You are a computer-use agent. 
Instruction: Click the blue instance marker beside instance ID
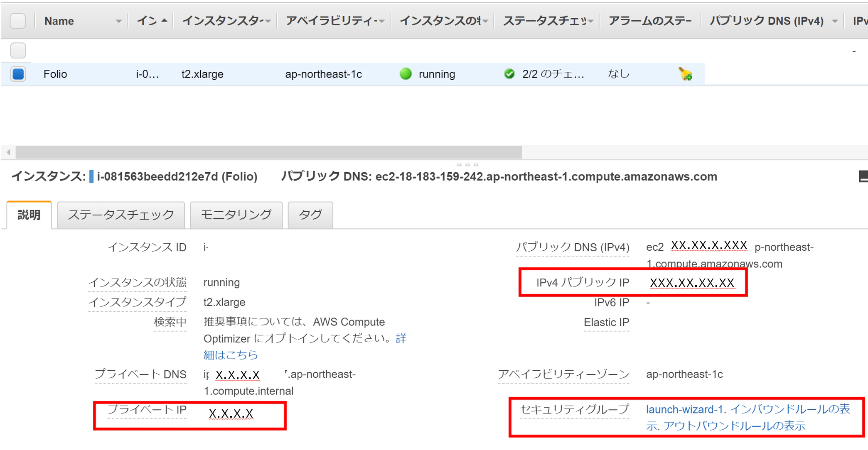[91, 176]
